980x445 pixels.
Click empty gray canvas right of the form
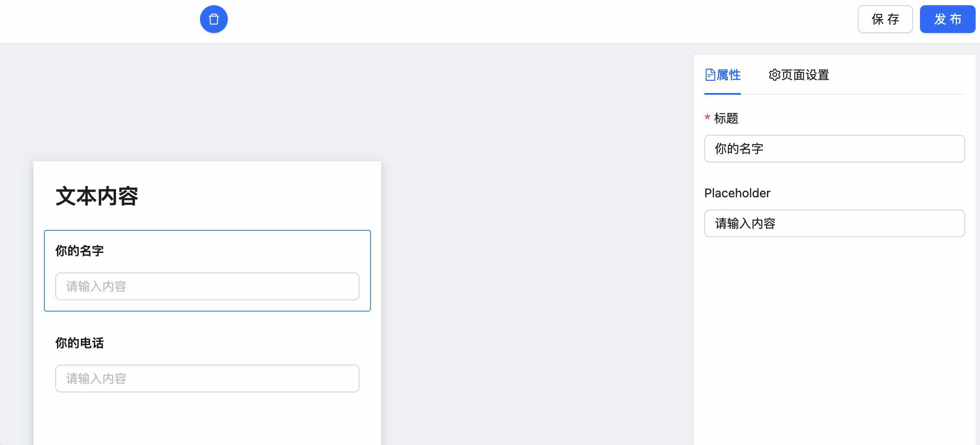tap(535, 261)
